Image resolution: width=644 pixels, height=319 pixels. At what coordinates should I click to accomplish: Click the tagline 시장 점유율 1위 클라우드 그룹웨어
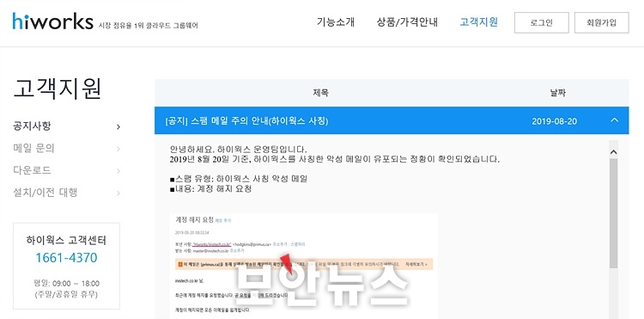tap(149, 26)
